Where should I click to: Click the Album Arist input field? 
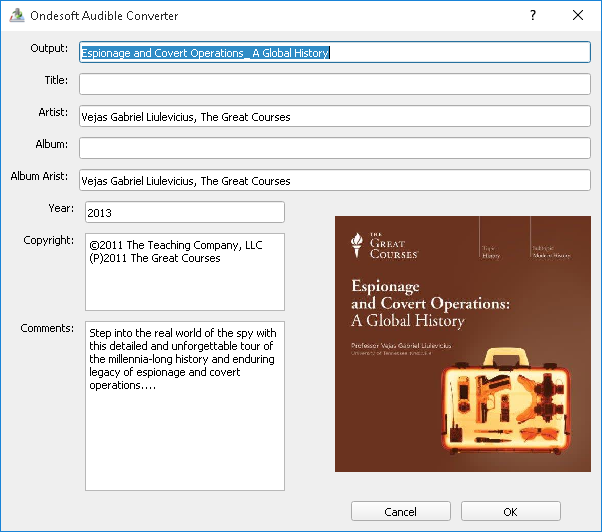pyautogui.click(x=335, y=180)
